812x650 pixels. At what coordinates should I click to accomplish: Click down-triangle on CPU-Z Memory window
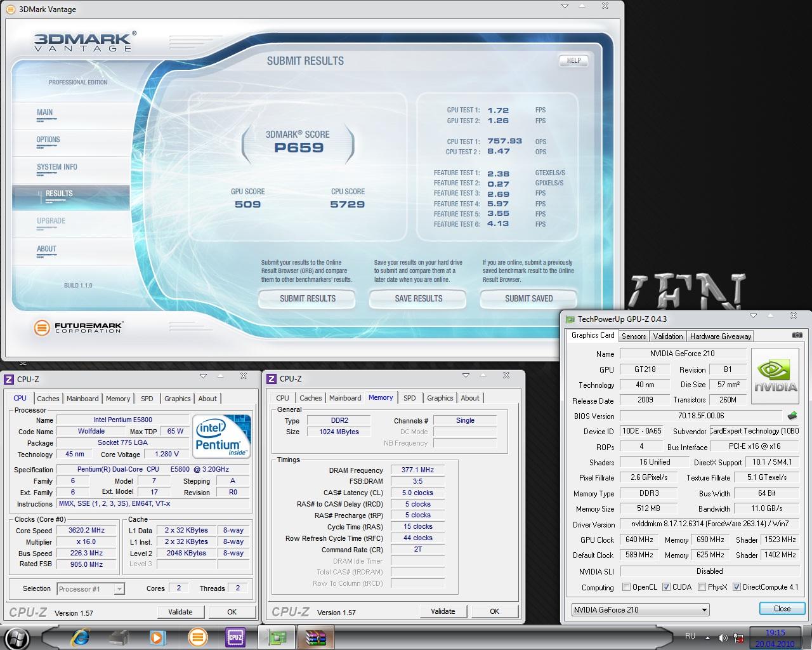tap(466, 376)
